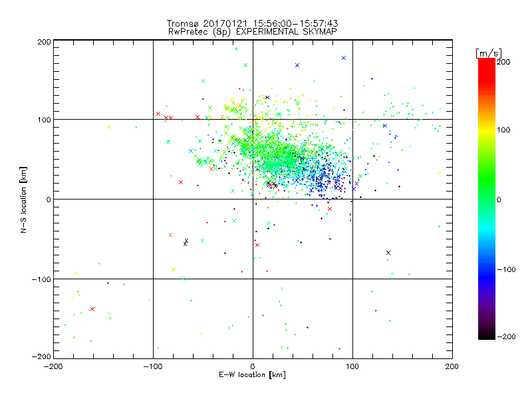Click N-S axis tick label '100'
The height and width of the screenshot is (399, 532).
coord(44,120)
